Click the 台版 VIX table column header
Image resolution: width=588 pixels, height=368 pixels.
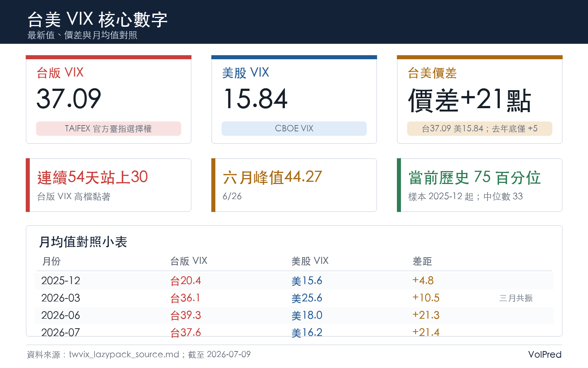pyautogui.click(x=189, y=261)
